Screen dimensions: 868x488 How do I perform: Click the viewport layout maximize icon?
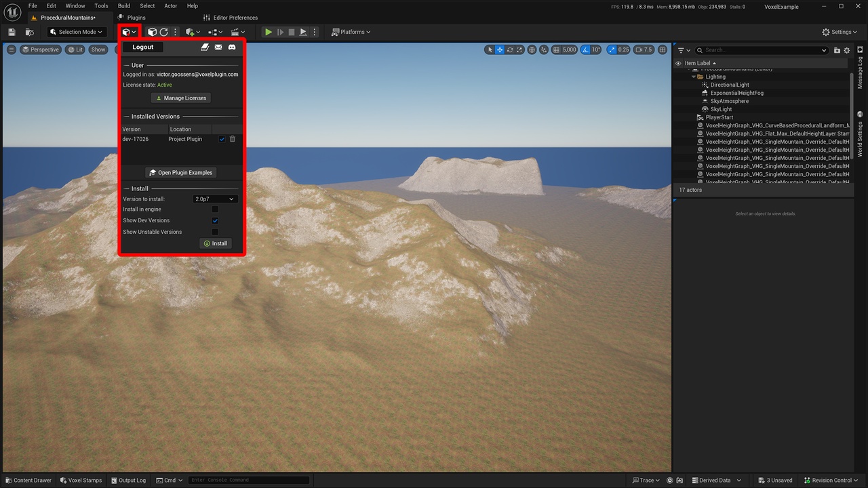click(x=663, y=49)
